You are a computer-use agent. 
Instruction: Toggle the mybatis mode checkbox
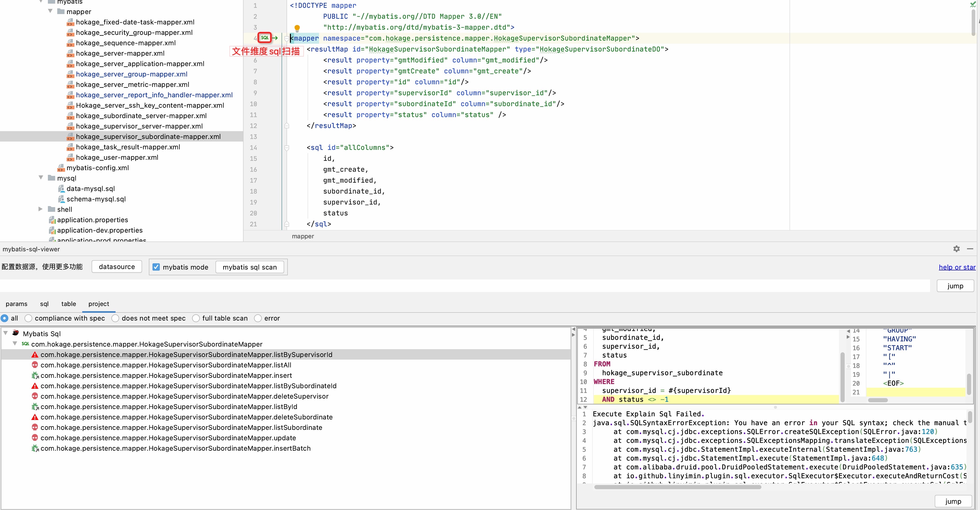(x=156, y=267)
